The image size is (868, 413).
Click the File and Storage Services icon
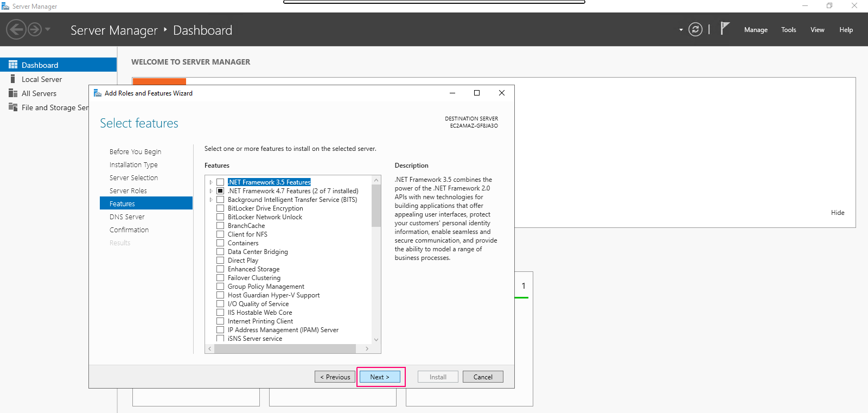pos(13,107)
